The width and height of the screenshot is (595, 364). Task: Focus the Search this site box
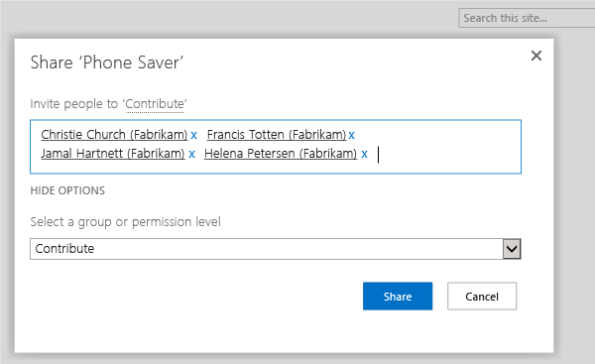point(527,18)
